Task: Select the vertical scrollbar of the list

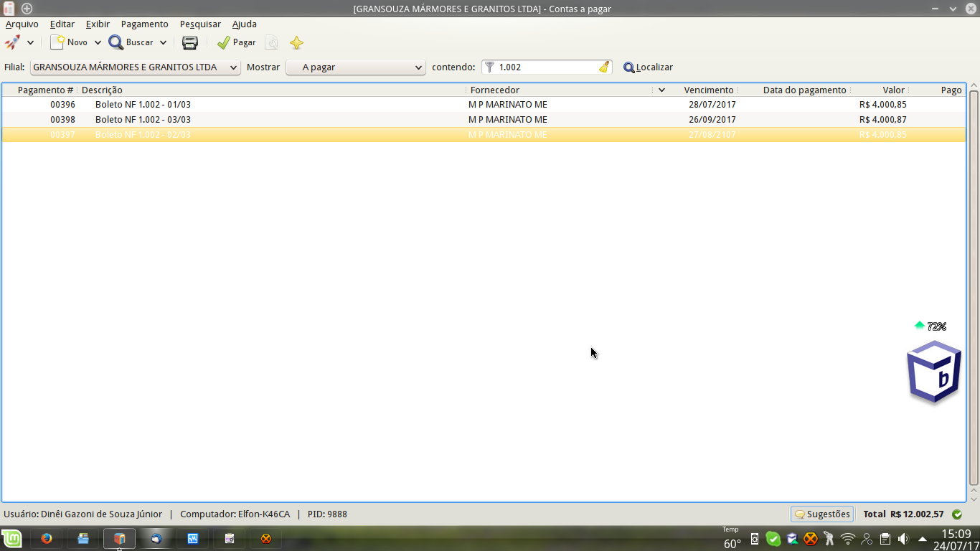Action: pos(974,287)
